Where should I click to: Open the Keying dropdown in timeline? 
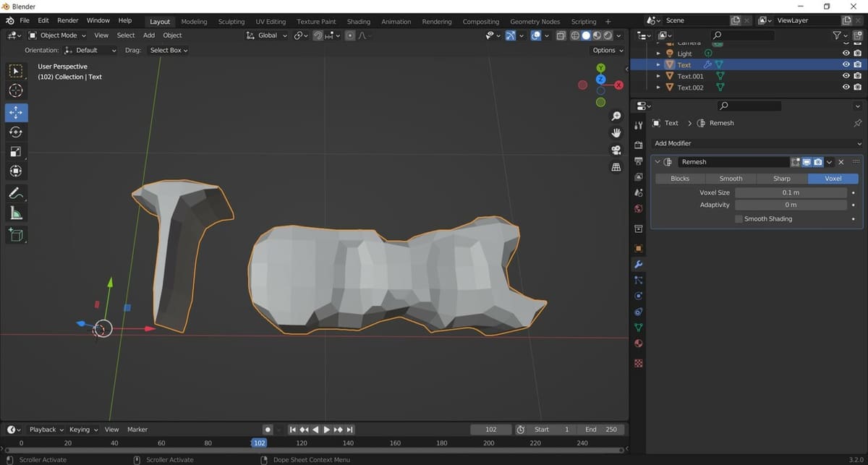(82, 430)
